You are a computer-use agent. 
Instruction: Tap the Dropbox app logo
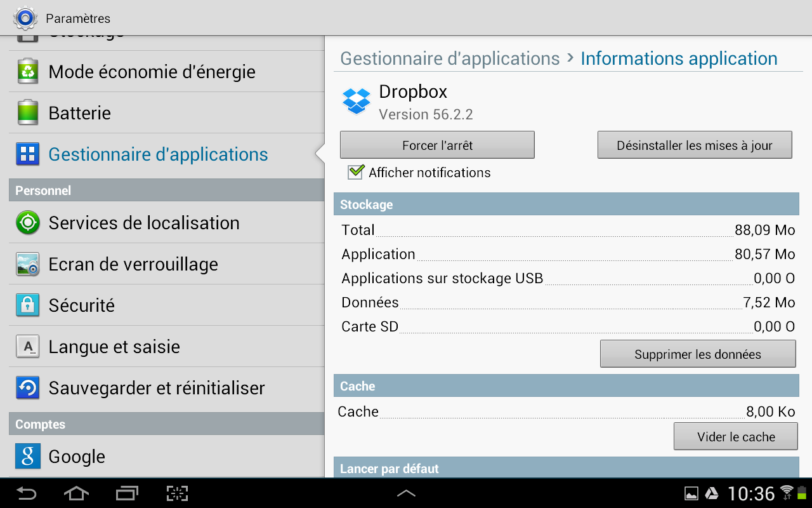tap(356, 101)
